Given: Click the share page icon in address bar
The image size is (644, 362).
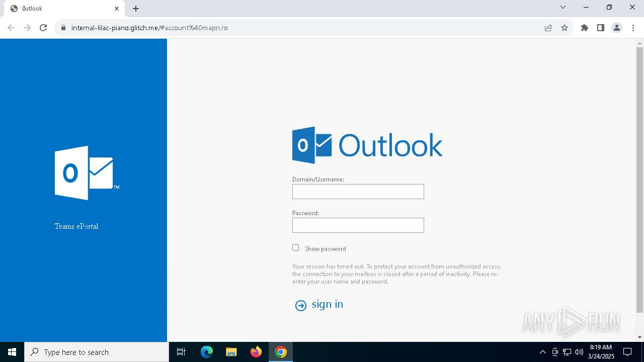Looking at the screenshot, I should click(548, 28).
